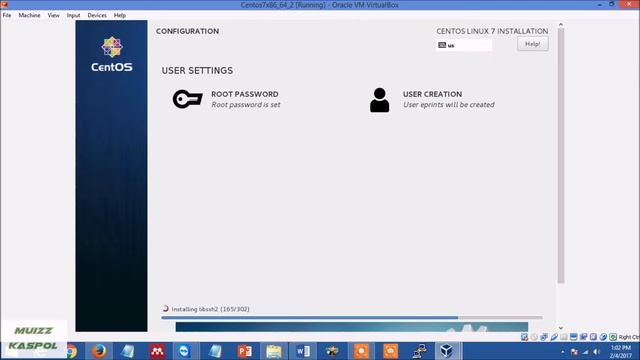Open the network signal tray icon
This screenshot has width=640, height=360.
click(586, 351)
